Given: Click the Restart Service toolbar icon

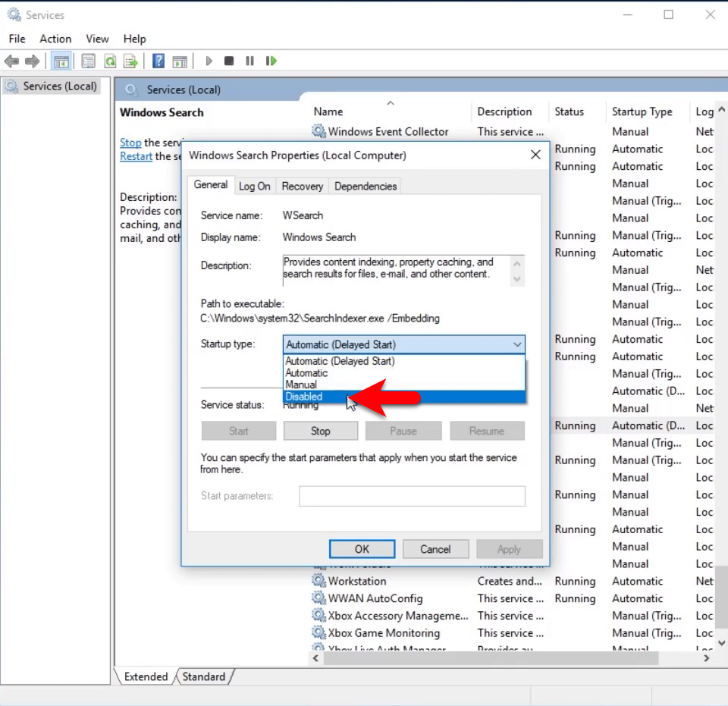Looking at the screenshot, I should pyautogui.click(x=271, y=61).
